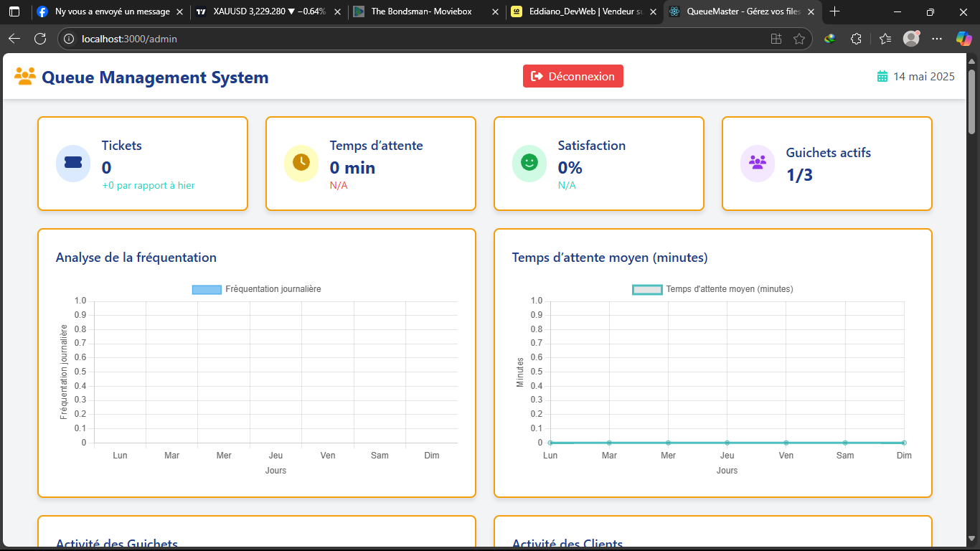Click the Activité des Clients heading
Image resolution: width=980 pixels, height=551 pixels.
tap(567, 544)
